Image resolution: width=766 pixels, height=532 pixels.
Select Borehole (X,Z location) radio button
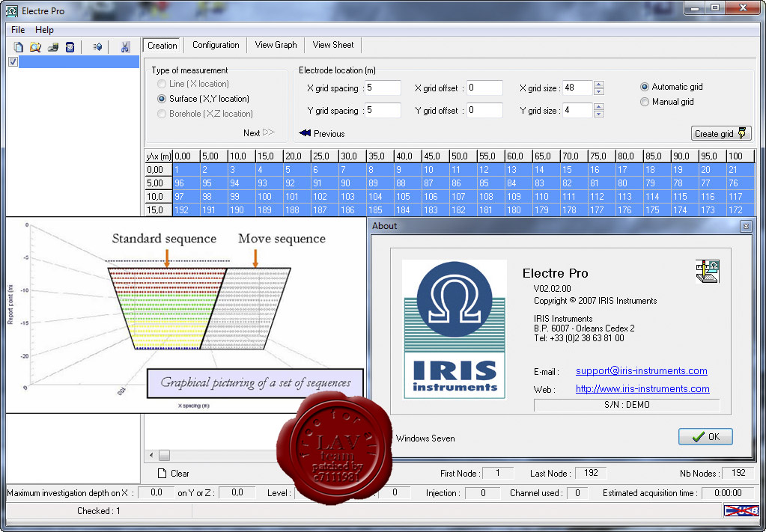coord(162,114)
